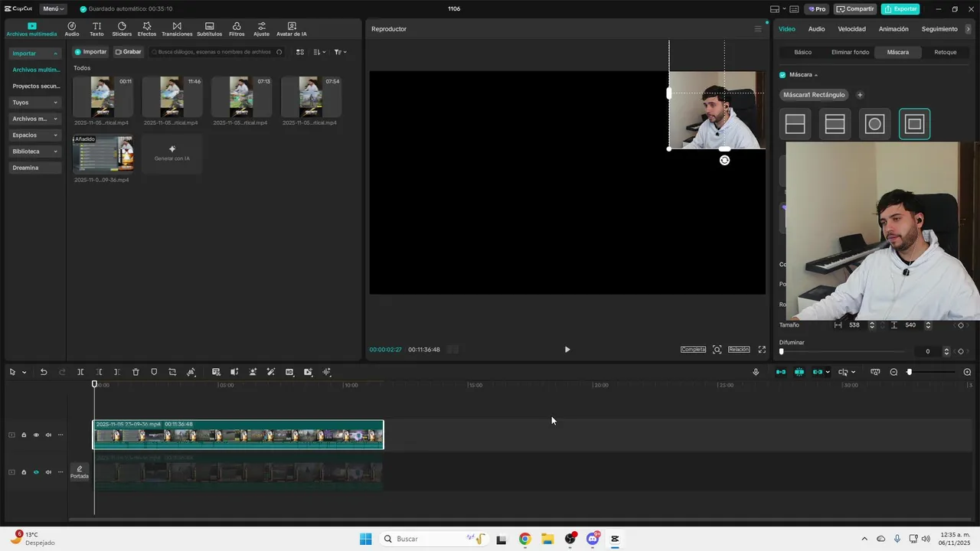This screenshot has height=551, width=980.
Task: Click the Grabar button
Action: (x=129, y=52)
